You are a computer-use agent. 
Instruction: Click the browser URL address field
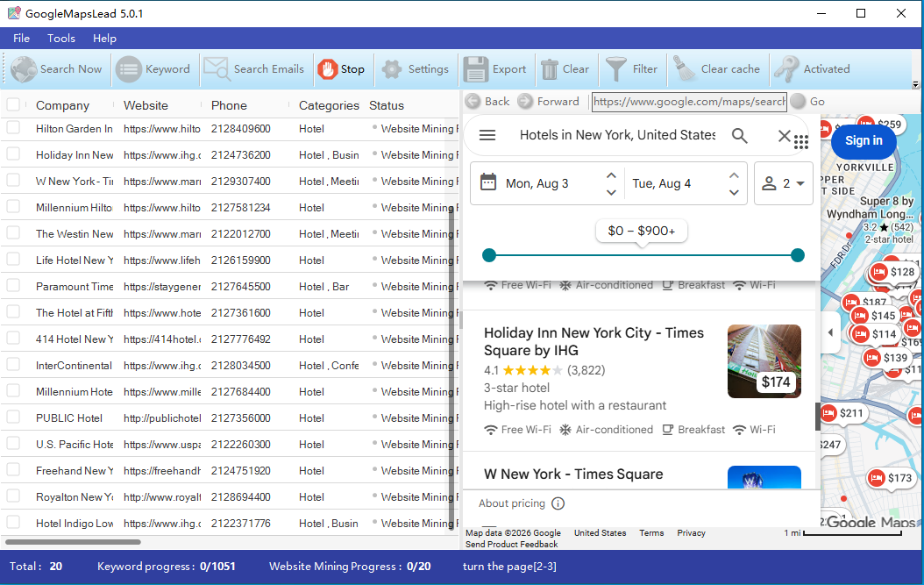click(x=689, y=102)
